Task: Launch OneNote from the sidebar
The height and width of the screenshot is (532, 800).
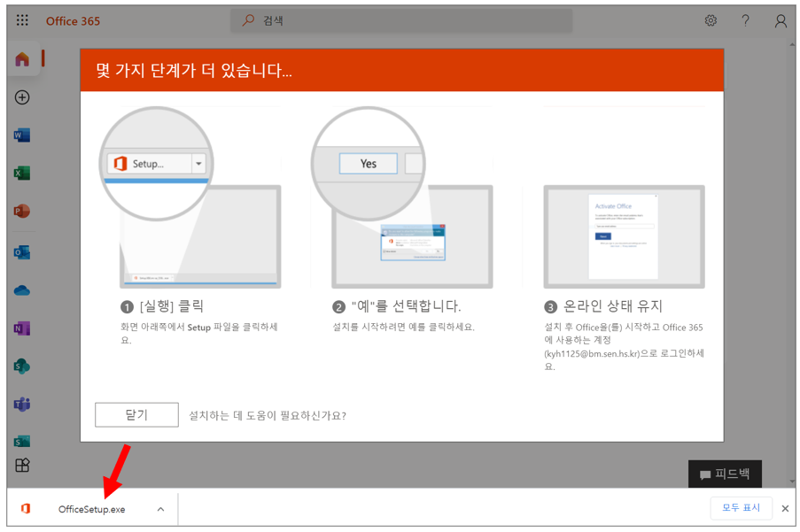Action: (x=22, y=328)
